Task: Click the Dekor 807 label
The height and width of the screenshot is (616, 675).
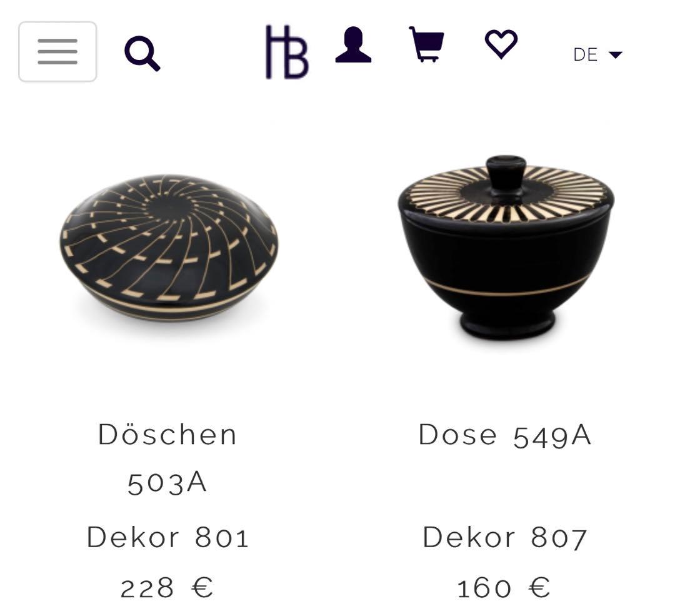Action: coord(505,537)
